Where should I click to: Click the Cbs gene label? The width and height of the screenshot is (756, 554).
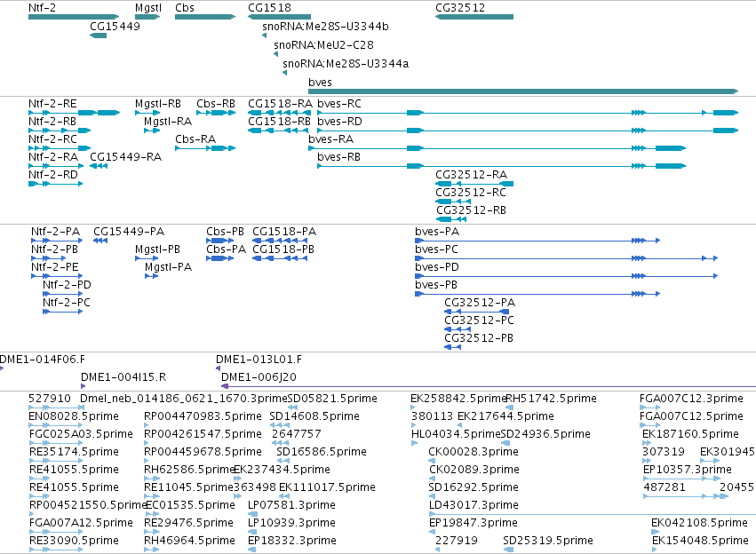pos(185,8)
